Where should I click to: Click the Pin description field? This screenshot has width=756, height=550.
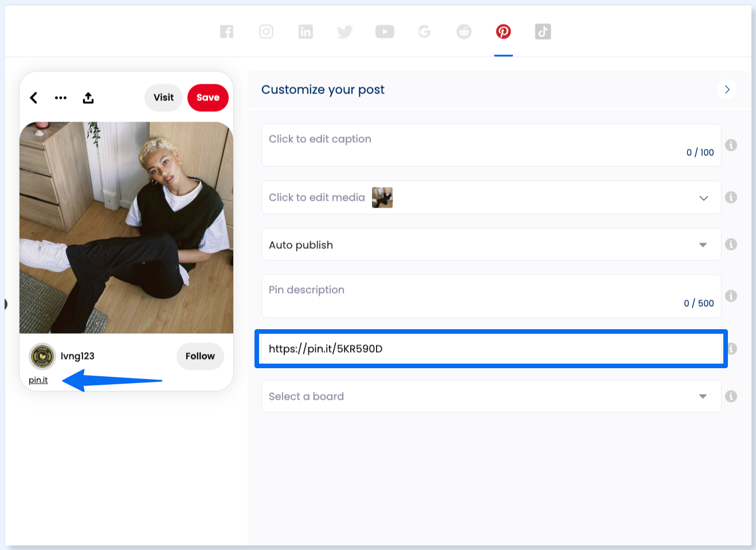tap(491, 296)
